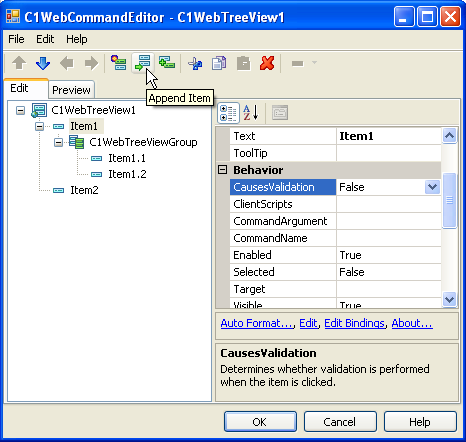Click the ToolTip property value field
The image size is (466, 442).
(389, 153)
